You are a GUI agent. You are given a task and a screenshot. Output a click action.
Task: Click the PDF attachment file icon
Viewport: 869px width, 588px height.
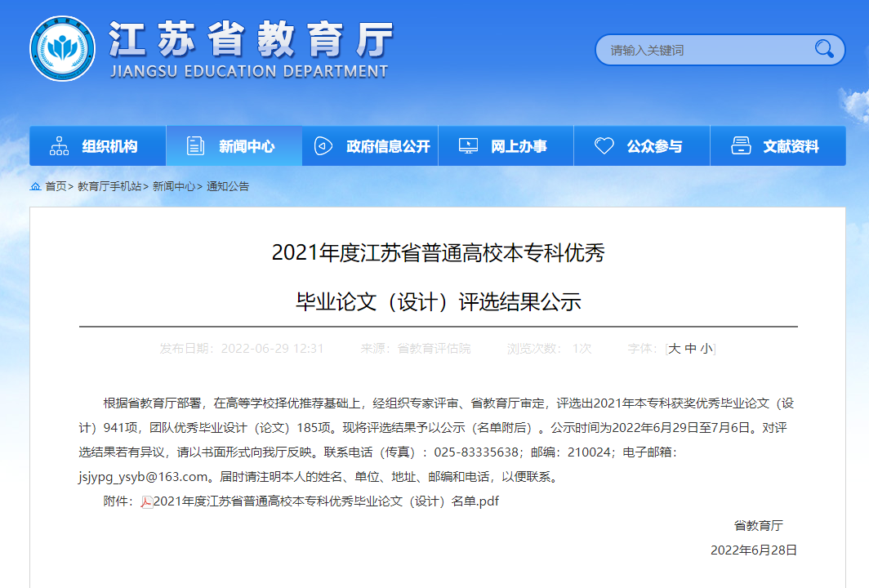tap(147, 502)
